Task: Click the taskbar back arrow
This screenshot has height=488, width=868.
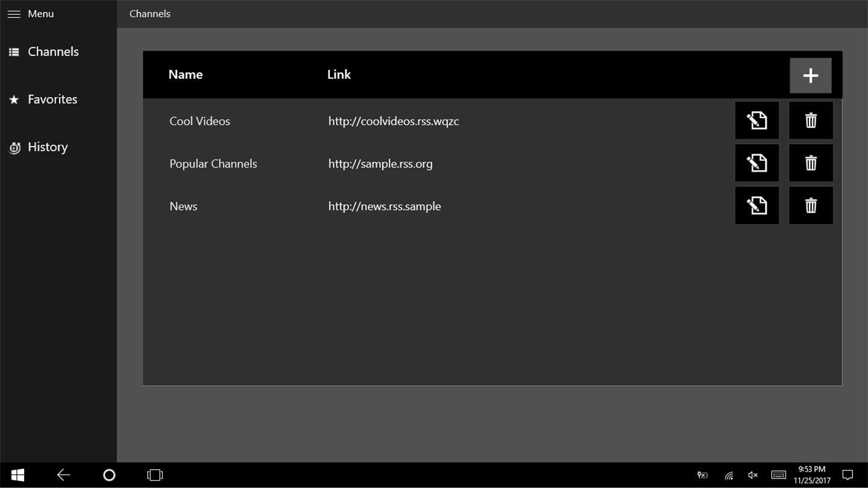Action: tap(63, 475)
